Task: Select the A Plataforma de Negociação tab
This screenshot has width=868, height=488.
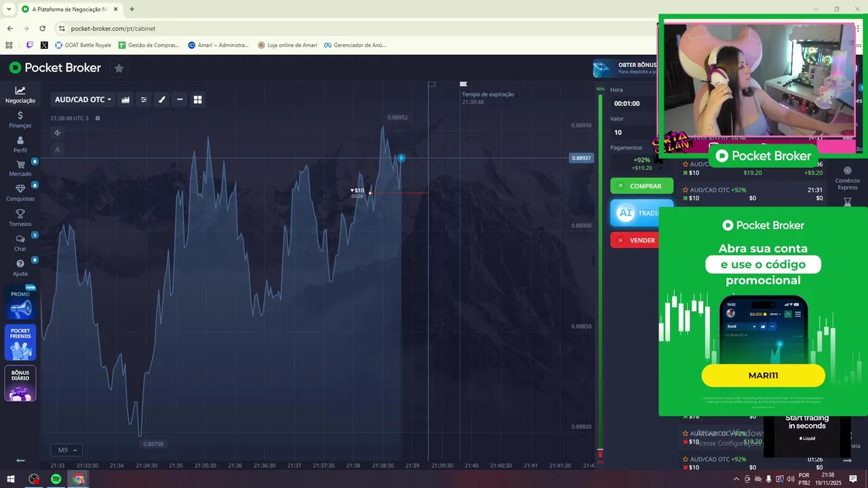Action: [x=70, y=9]
